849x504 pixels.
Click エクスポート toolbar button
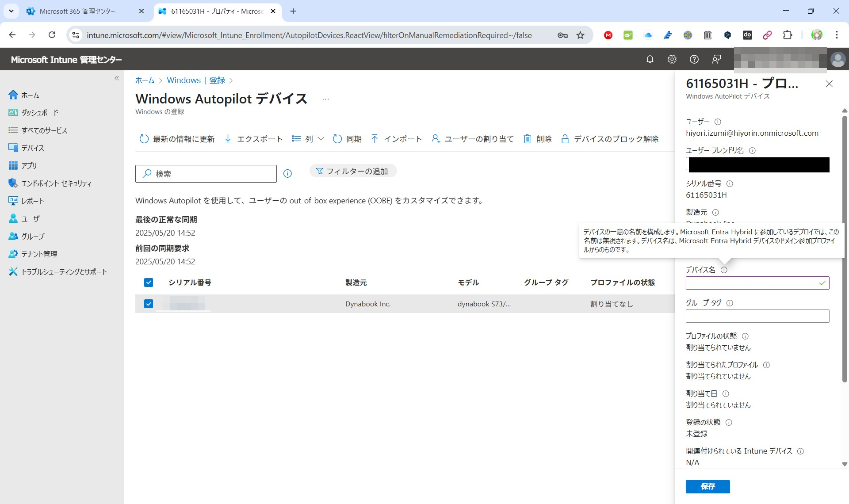253,139
